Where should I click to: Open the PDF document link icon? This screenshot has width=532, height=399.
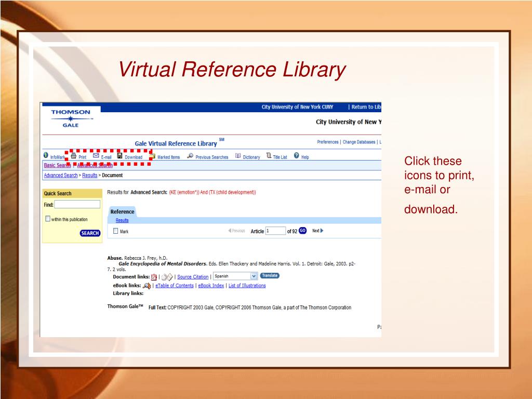(x=154, y=277)
